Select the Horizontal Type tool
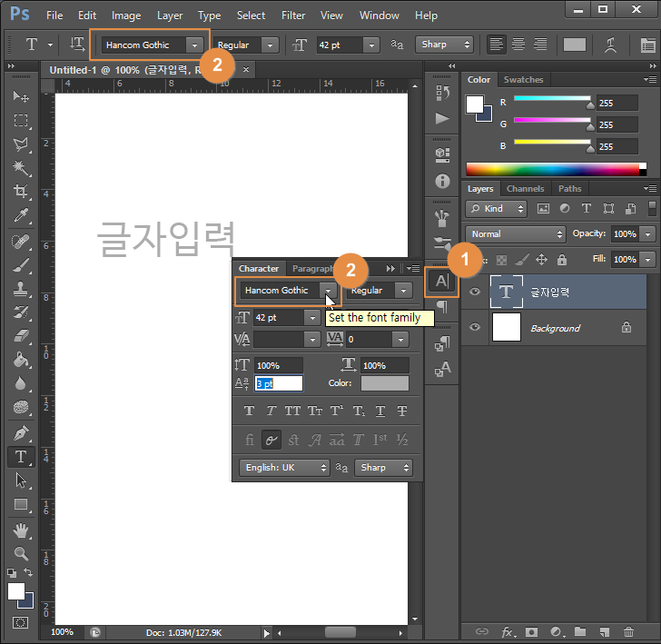The image size is (661, 644). 21,457
